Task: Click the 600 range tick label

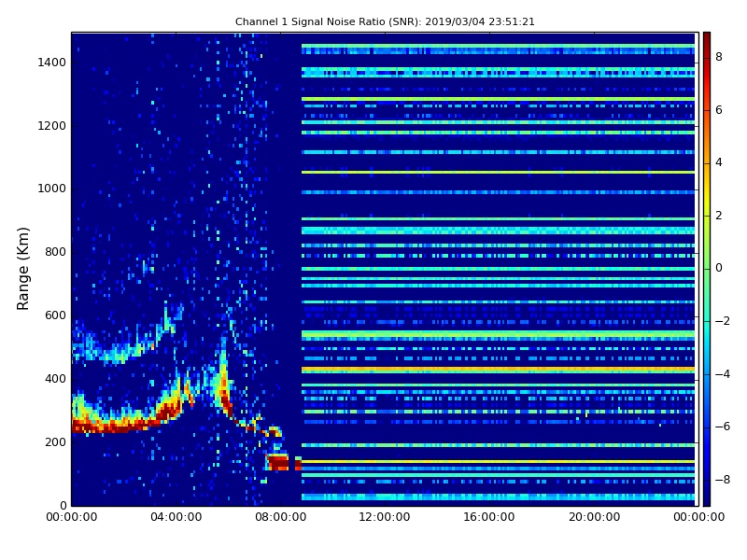Action: click(x=55, y=315)
